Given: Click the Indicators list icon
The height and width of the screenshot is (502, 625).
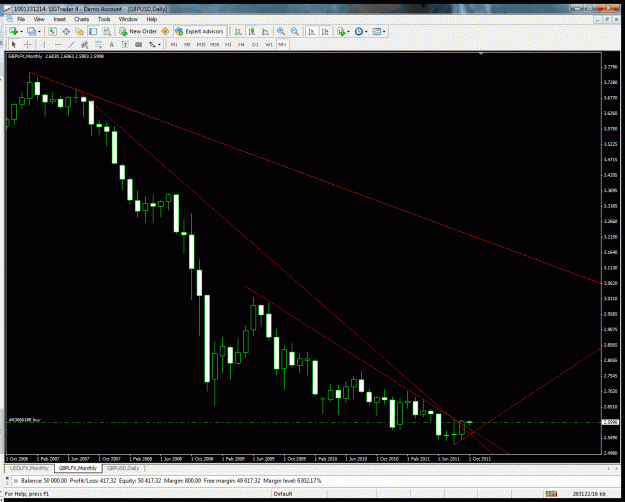Looking at the screenshot, I should click(x=341, y=31).
